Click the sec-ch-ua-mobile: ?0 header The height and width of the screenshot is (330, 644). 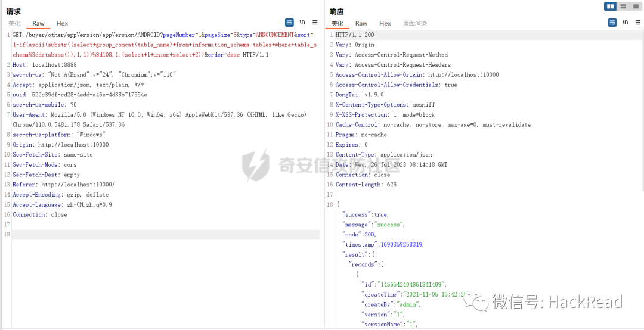[44, 105]
